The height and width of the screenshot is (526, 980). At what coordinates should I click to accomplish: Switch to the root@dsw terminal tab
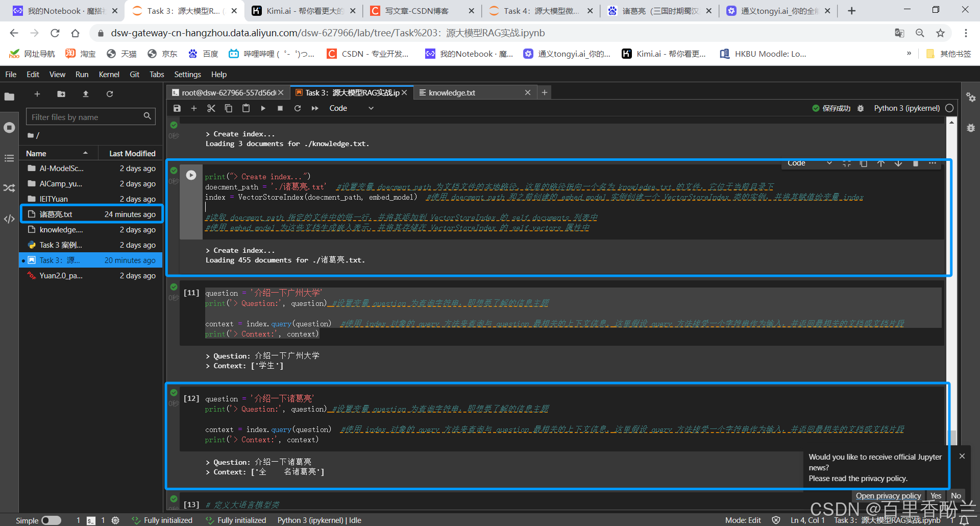(x=229, y=92)
